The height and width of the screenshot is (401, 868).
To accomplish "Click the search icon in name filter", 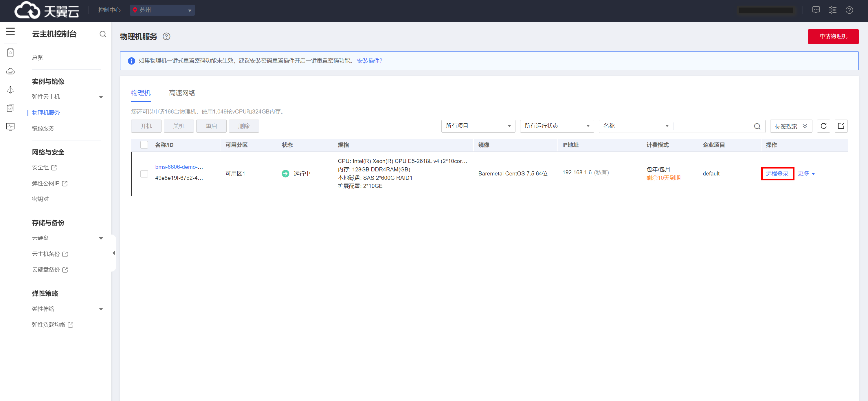I will coord(757,126).
